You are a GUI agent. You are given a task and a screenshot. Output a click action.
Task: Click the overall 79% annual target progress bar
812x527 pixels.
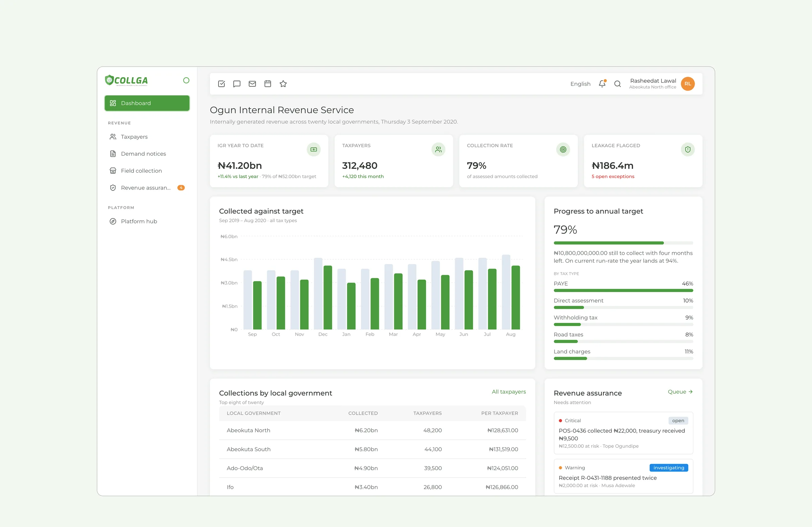623,243
